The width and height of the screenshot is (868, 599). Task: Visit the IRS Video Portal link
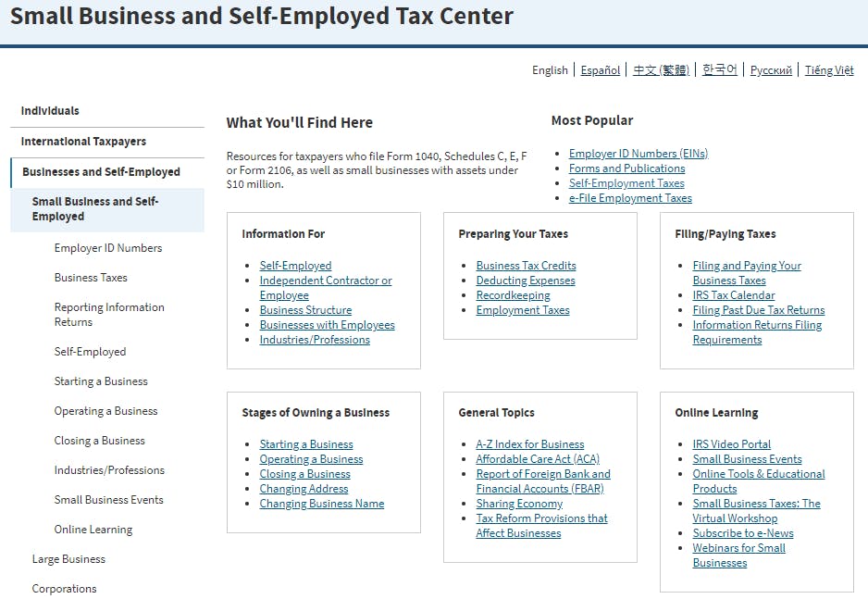click(731, 444)
